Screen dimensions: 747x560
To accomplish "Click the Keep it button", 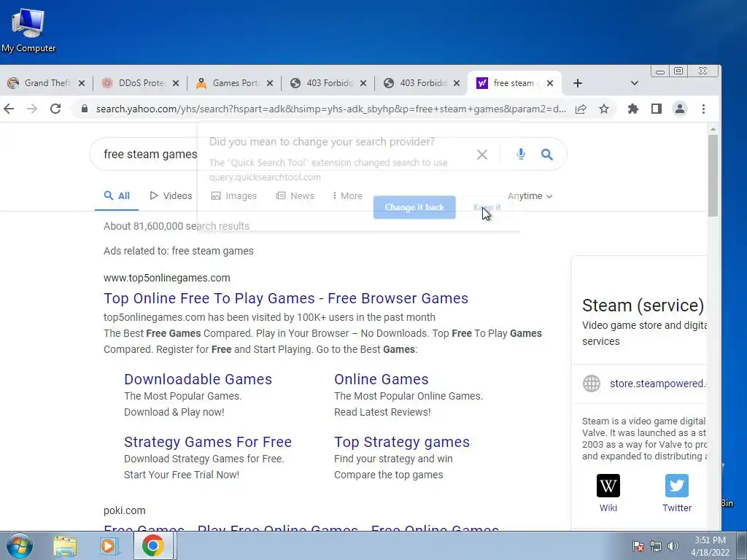I will [x=487, y=207].
